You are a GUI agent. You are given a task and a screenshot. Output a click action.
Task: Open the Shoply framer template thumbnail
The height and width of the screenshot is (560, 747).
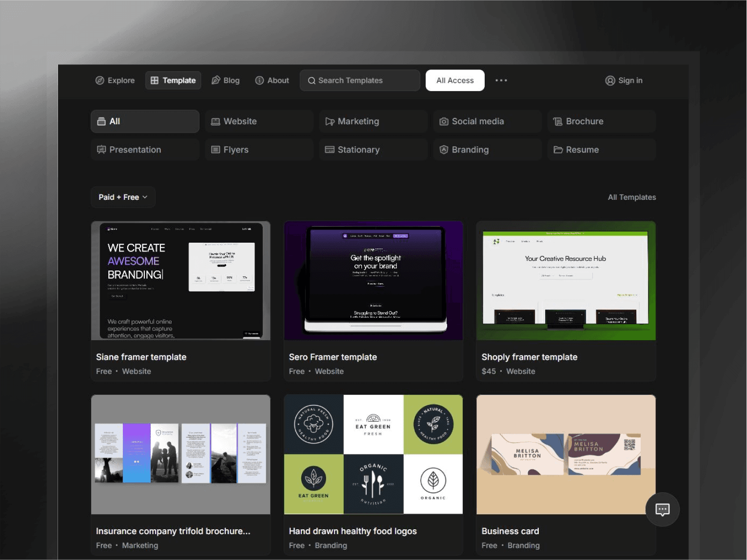point(566,281)
